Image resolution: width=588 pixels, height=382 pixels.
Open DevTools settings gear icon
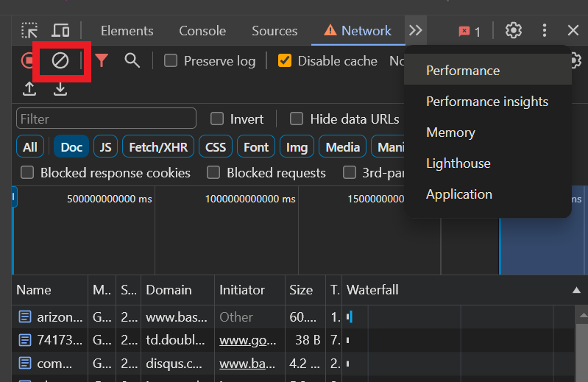(x=514, y=30)
